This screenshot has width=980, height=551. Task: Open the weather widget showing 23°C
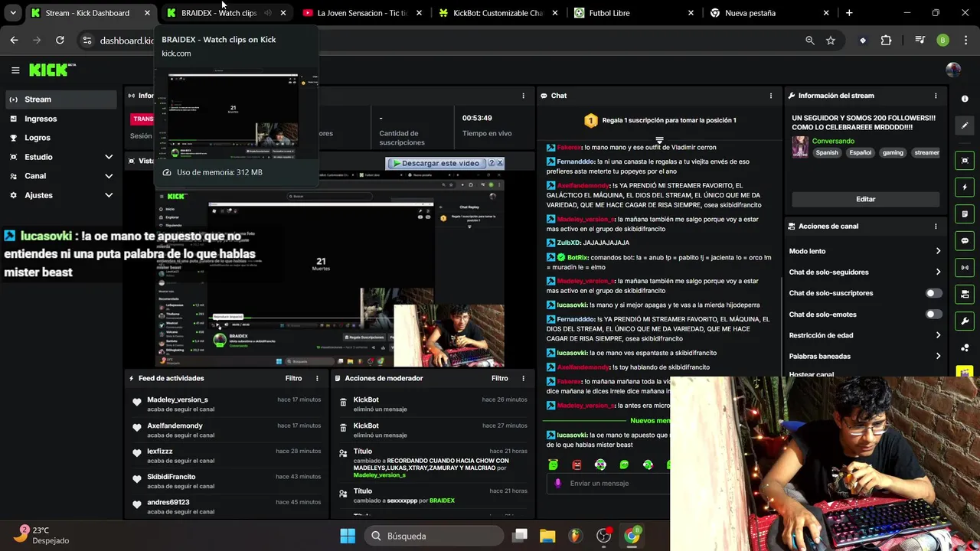click(44, 535)
